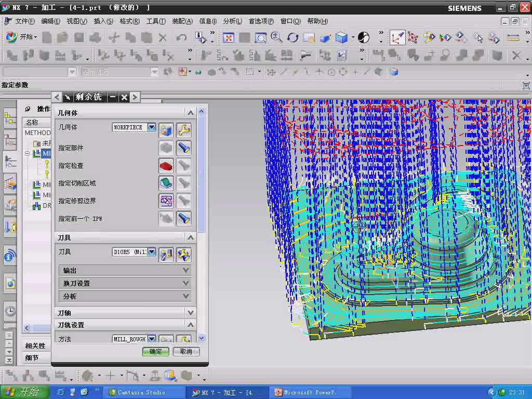Open the 首选项(P) menu
Image resolution: width=532 pixels, height=399 pixels.
click(261, 21)
